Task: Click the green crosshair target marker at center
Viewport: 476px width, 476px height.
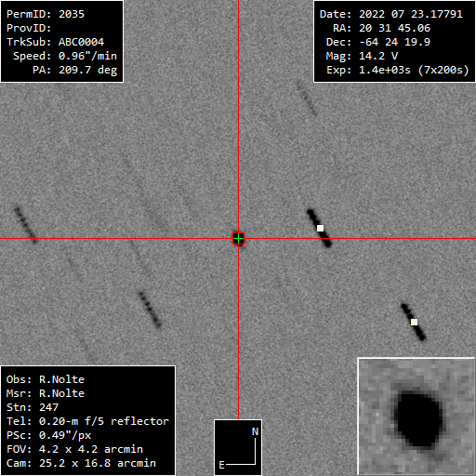Action: click(238, 239)
